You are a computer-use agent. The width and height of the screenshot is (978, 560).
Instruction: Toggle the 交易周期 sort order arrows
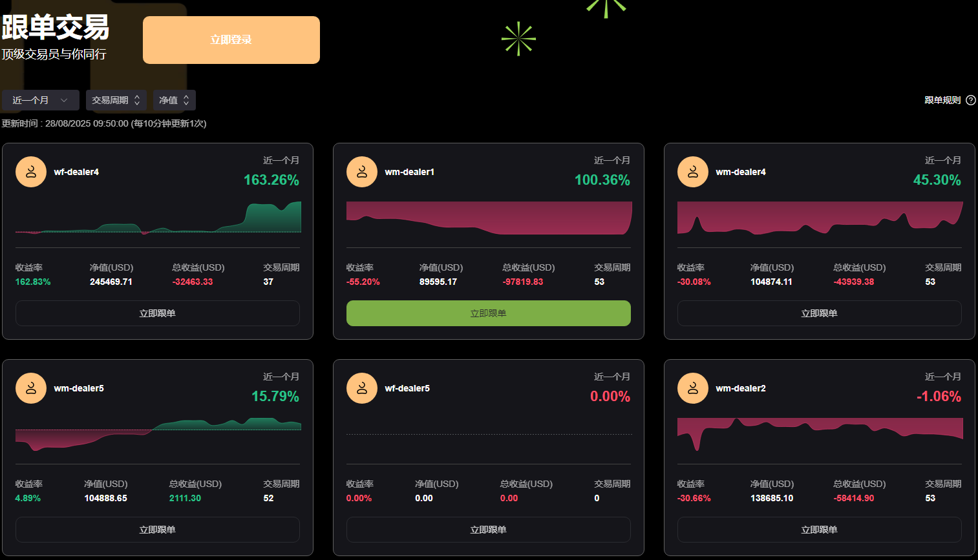(x=116, y=100)
